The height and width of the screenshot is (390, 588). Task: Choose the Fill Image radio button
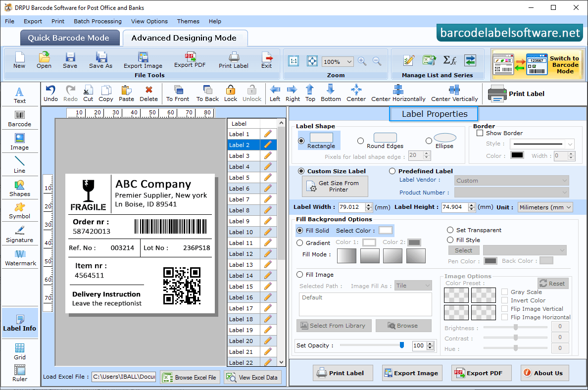299,275
